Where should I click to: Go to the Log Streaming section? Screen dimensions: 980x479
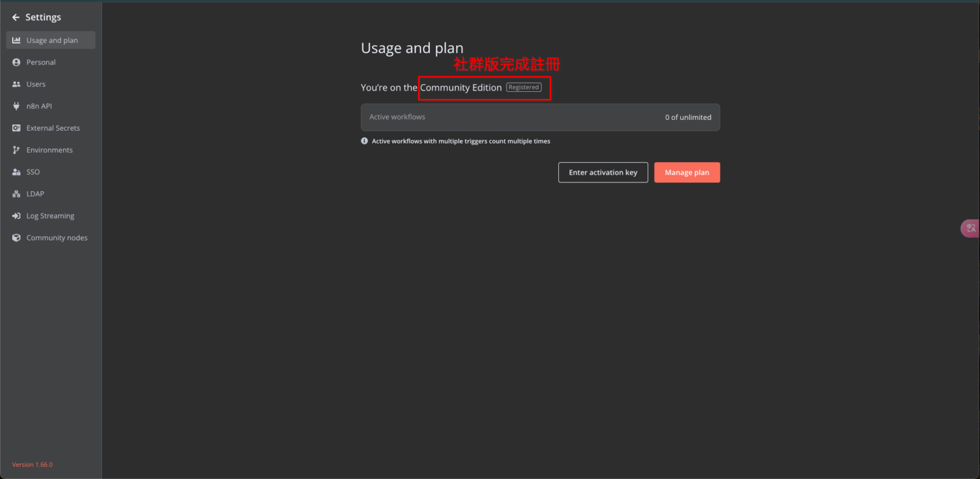50,216
